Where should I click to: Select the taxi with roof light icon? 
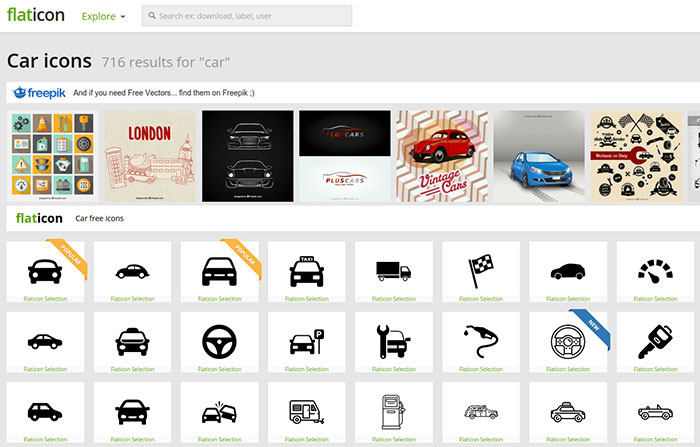pyautogui.click(x=132, y=342)
